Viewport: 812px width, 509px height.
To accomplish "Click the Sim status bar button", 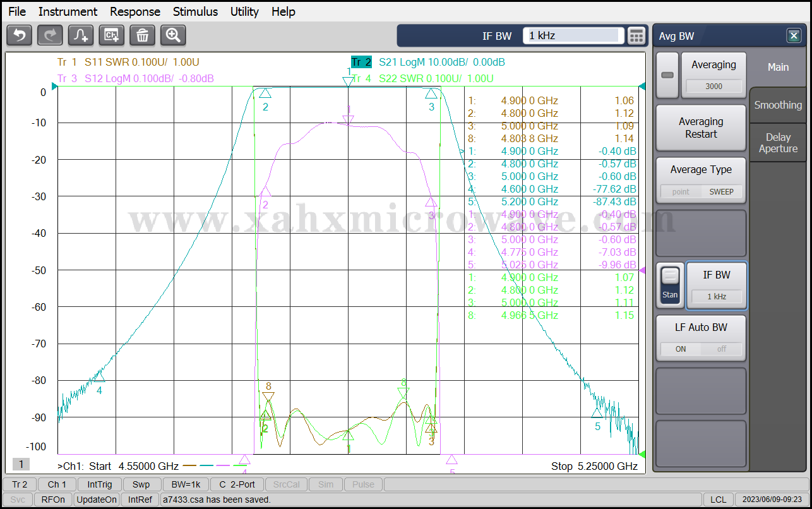I will pos(326,484).
